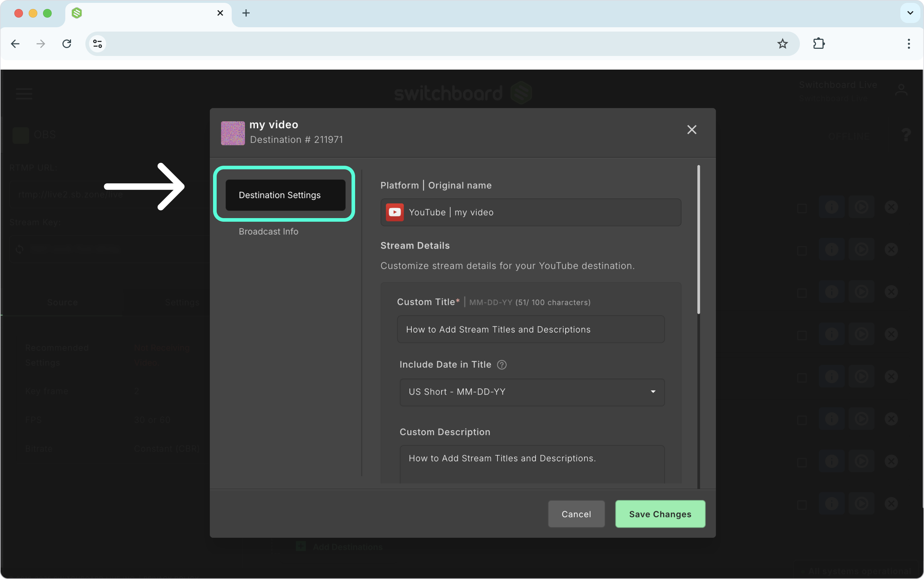
Task: Show help for Include Date in Title
Action: point(501,365)
